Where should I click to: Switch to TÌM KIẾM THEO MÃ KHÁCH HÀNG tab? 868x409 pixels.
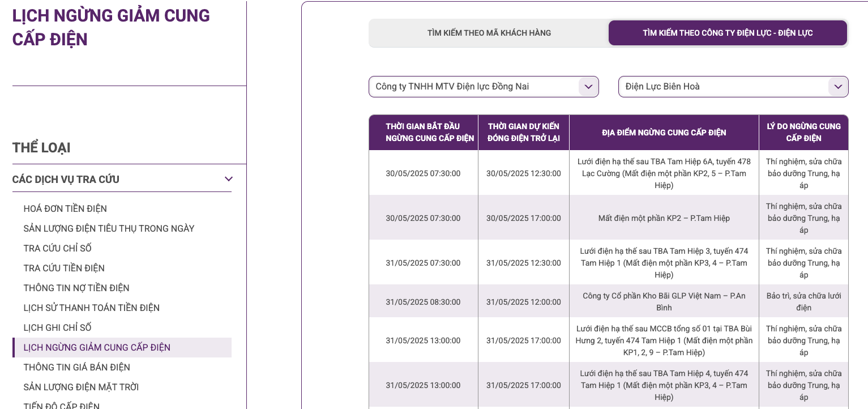489,33
